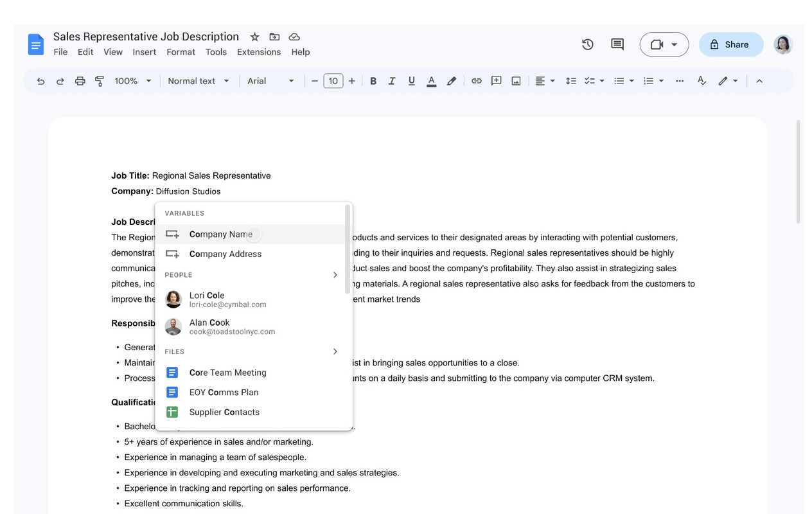Viewport: 812px width, 514px height.
Task: Select Alan Cook from people
Action: click(251, 326)
